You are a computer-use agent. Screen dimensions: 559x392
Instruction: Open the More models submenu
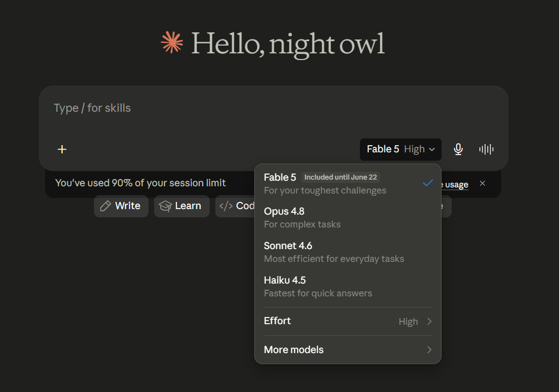pos(348,350)
